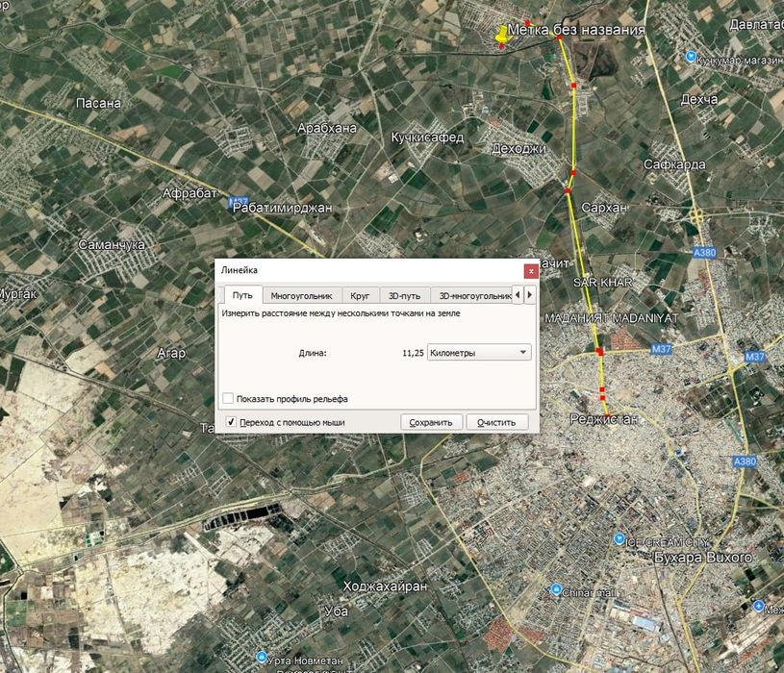Switch to the Многоугольник tab

(301, 296)
